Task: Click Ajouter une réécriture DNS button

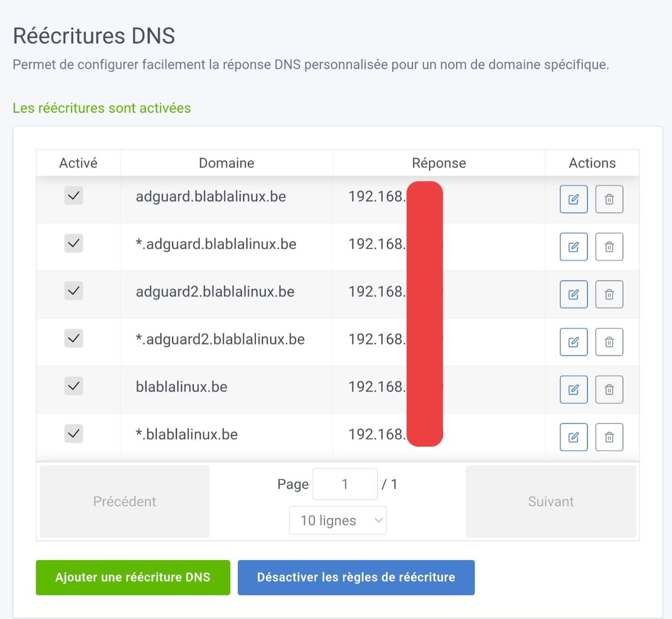Action: click(133, 577)
